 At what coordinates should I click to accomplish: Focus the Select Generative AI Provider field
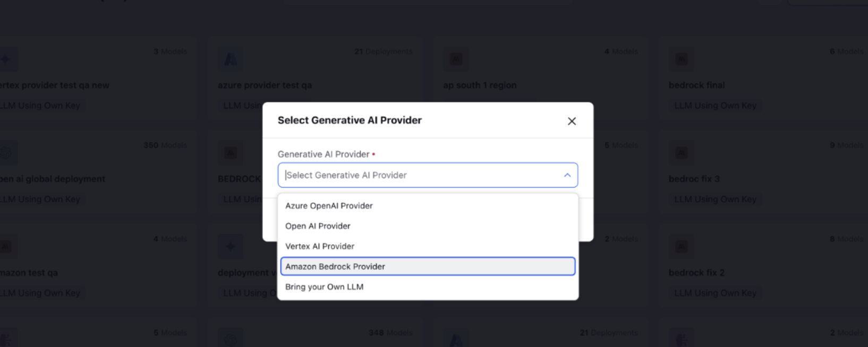428,175
